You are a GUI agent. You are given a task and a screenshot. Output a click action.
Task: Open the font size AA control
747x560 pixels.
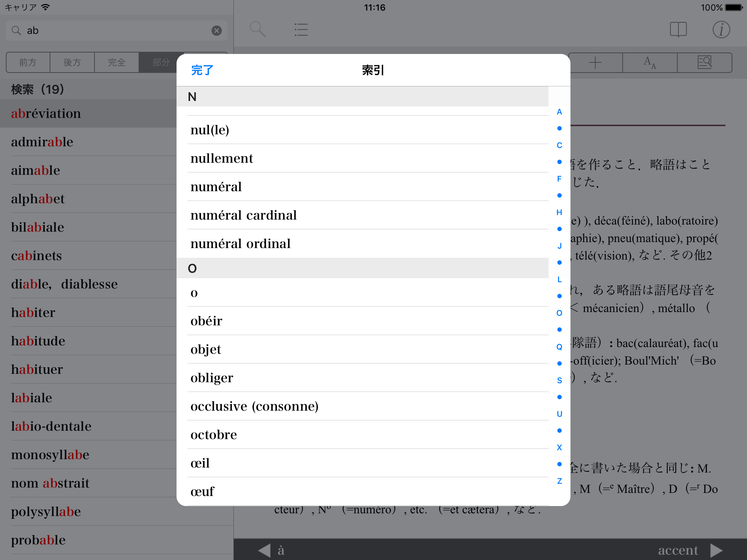coord(650,63)
